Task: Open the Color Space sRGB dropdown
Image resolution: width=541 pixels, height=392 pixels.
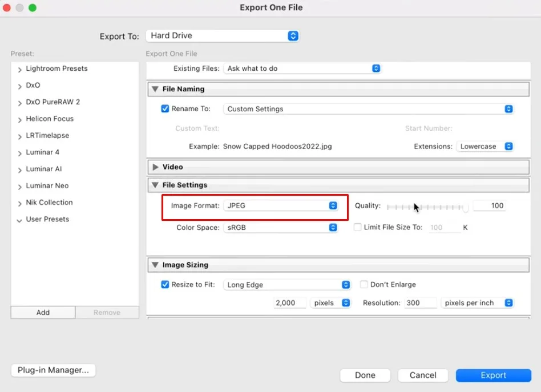Action: click(281, 228)
